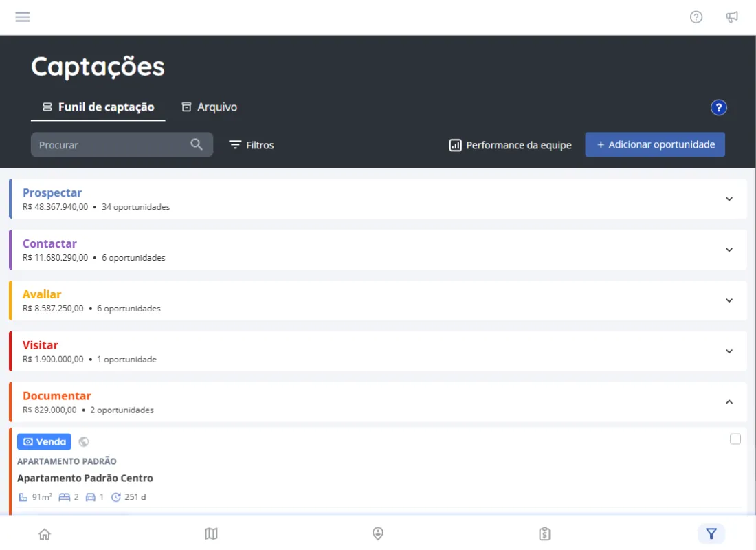Click the search magnifier icon

point(197,144)
